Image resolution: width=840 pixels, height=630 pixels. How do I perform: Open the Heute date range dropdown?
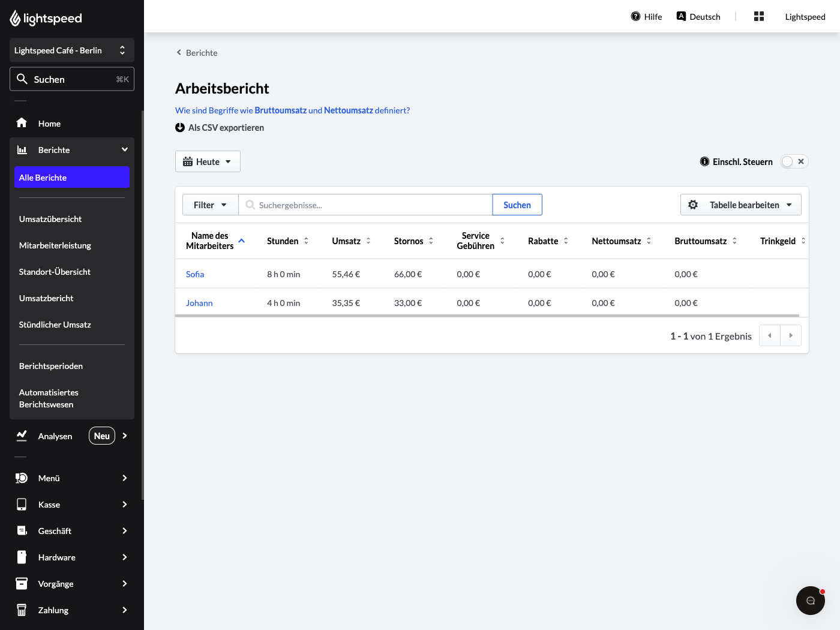click(x=208, y=161)
